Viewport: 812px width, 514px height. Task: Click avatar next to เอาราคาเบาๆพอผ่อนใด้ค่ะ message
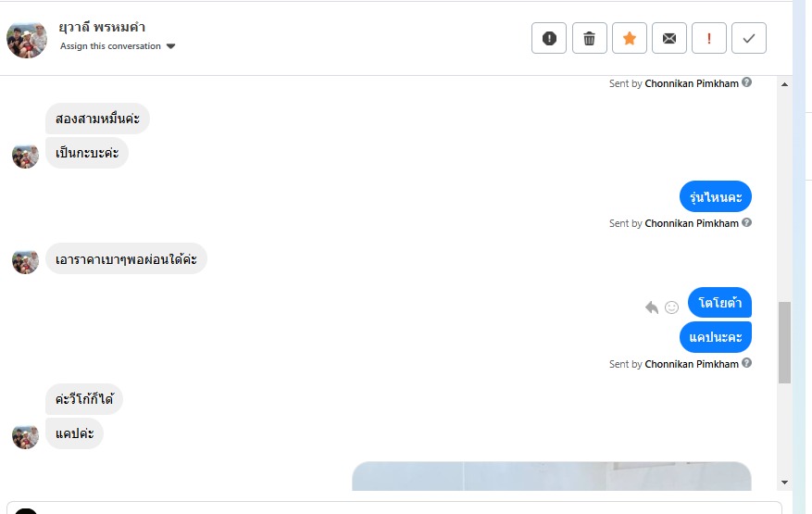click(x=25, y=262)
